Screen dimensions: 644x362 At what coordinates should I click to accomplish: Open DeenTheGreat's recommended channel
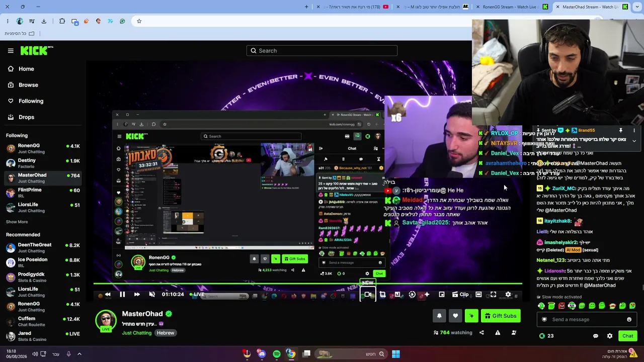(x=43, y=248)
